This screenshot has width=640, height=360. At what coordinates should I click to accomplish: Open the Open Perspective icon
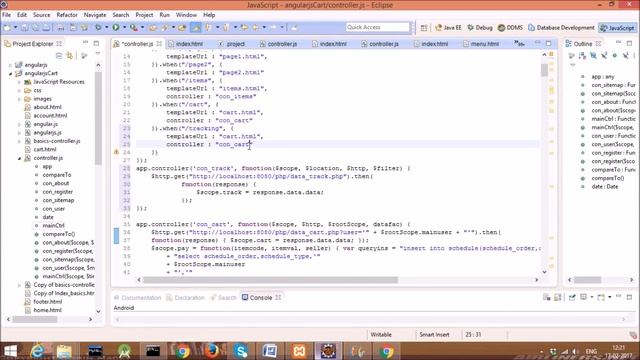click(x=424, y=28)
